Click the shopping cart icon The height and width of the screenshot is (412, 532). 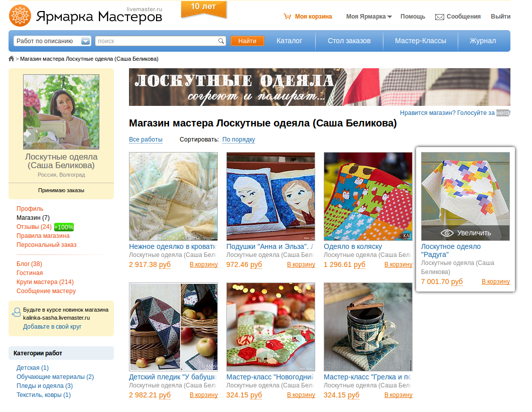[288, 16]
